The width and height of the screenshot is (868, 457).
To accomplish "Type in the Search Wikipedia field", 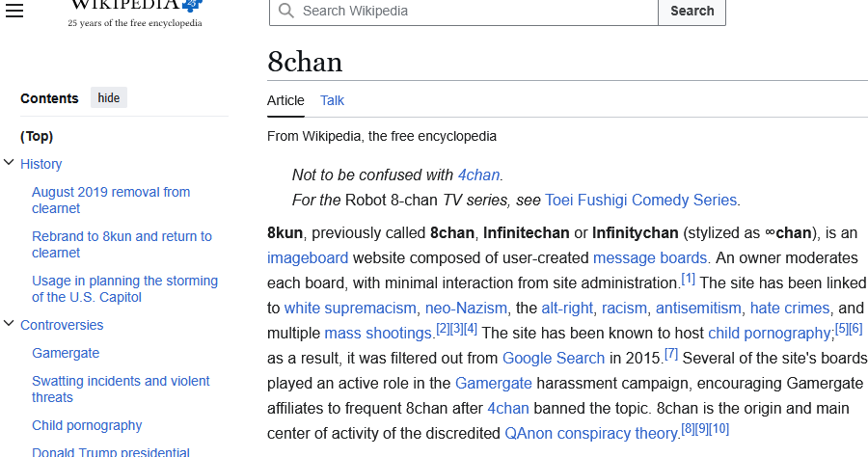I will click(x=473, y=12).
